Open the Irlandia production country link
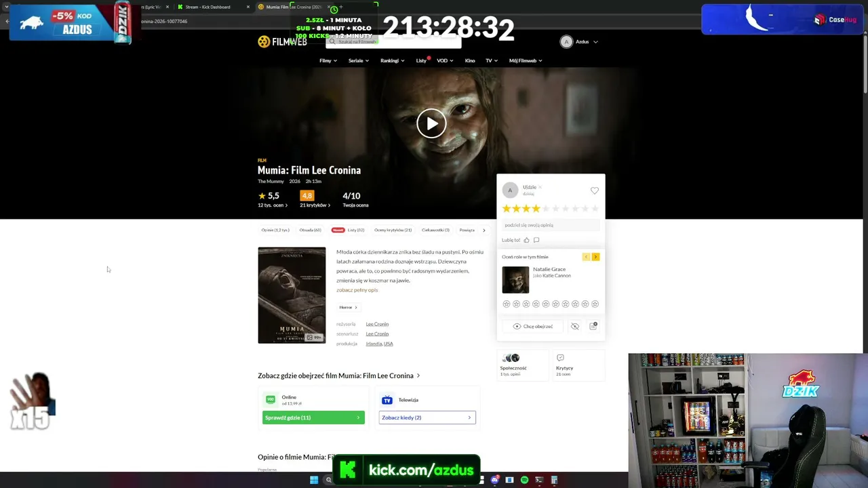Viewport: 868px width, 488px height. click(374, 344)
